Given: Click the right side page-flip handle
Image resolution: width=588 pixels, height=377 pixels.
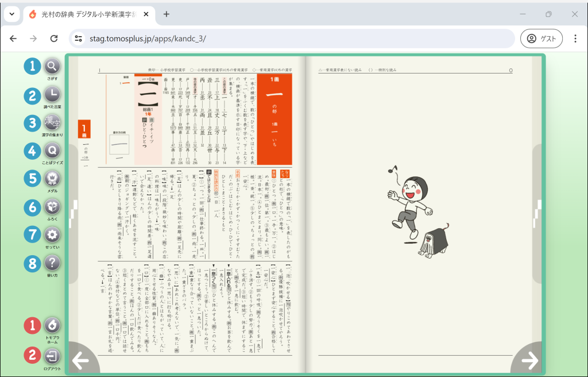Looking at the screenshot, I should click(537, 214).
